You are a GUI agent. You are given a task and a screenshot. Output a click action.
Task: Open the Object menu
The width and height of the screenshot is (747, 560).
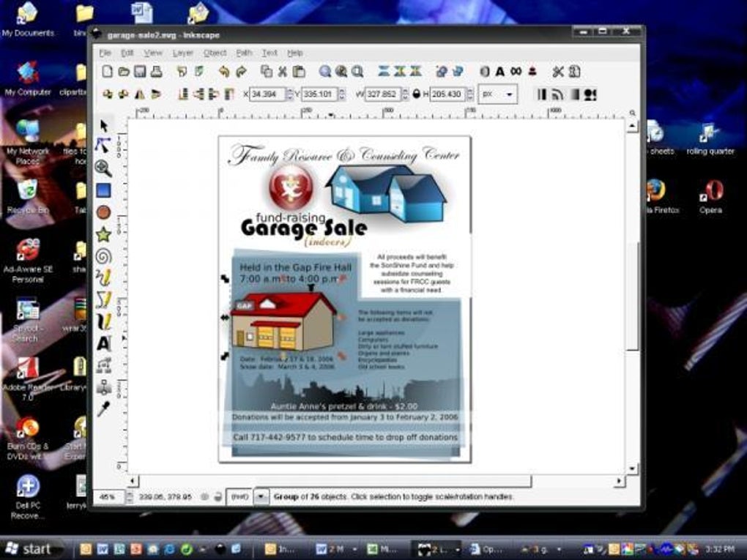click(215, 53)
